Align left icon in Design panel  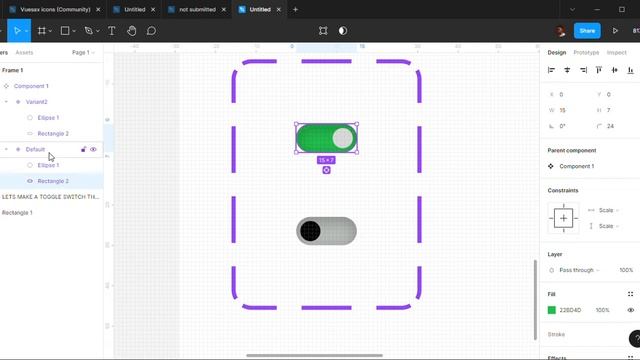(x=551, y=70)
